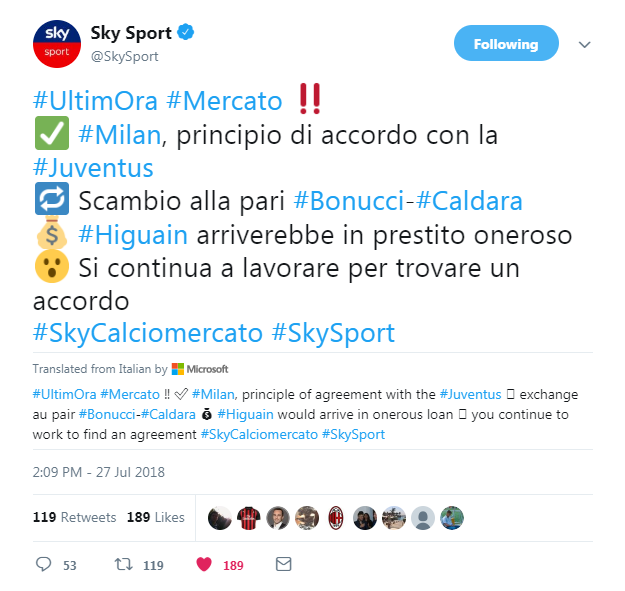Click the gray default profile avatar
Image resolution: width=625 pixels, height=591 pixels.
[423, 518]
